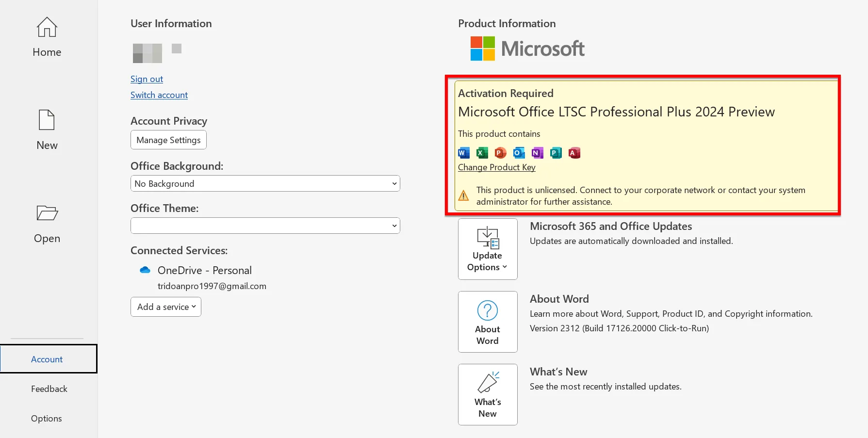
Task: Click the Word app icon under product contains
Action: point(464,153)
